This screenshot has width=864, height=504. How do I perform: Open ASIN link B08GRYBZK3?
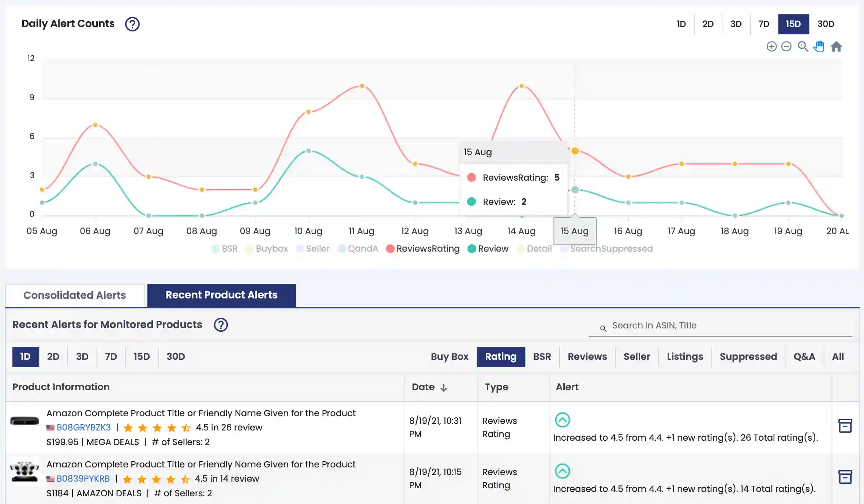[83, 427]
